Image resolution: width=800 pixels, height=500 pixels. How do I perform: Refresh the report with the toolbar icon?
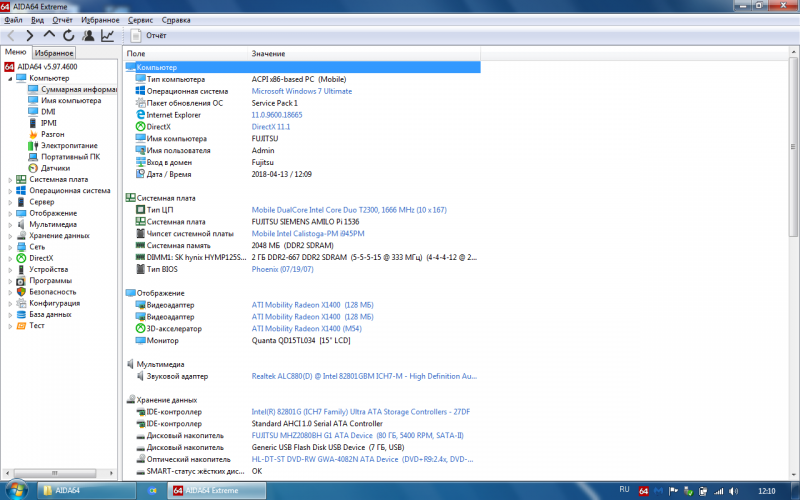coord(68,35)
